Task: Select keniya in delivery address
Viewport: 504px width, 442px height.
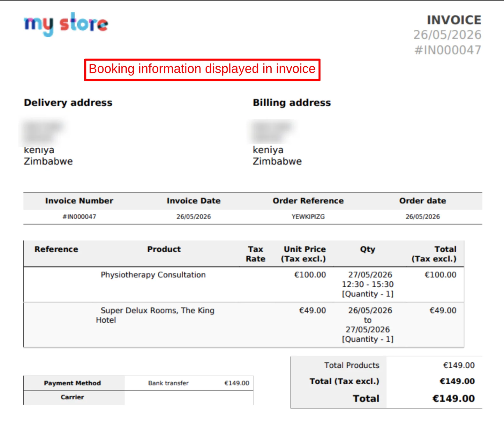Action: 39,150
